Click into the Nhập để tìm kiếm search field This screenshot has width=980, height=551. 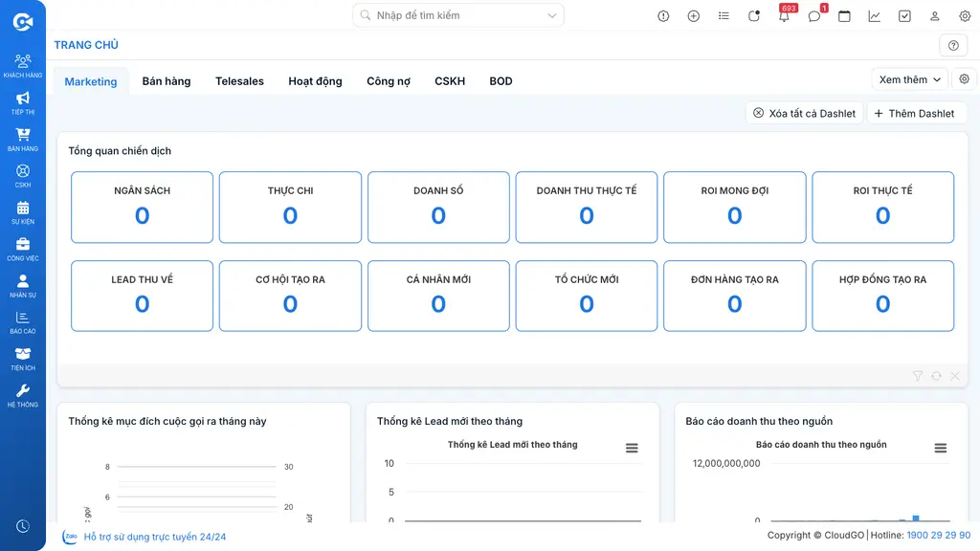(458, 15)
